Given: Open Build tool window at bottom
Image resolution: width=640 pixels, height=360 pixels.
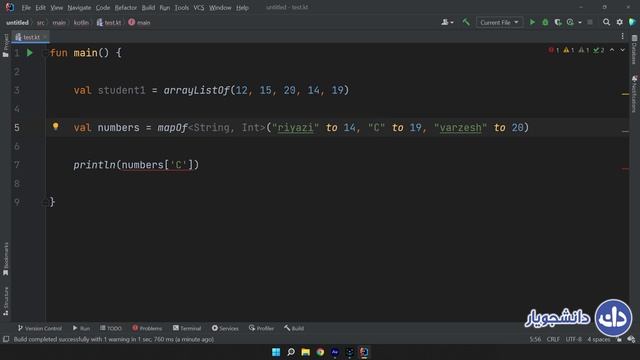Looking at the screenshot, I should point(294,328).
